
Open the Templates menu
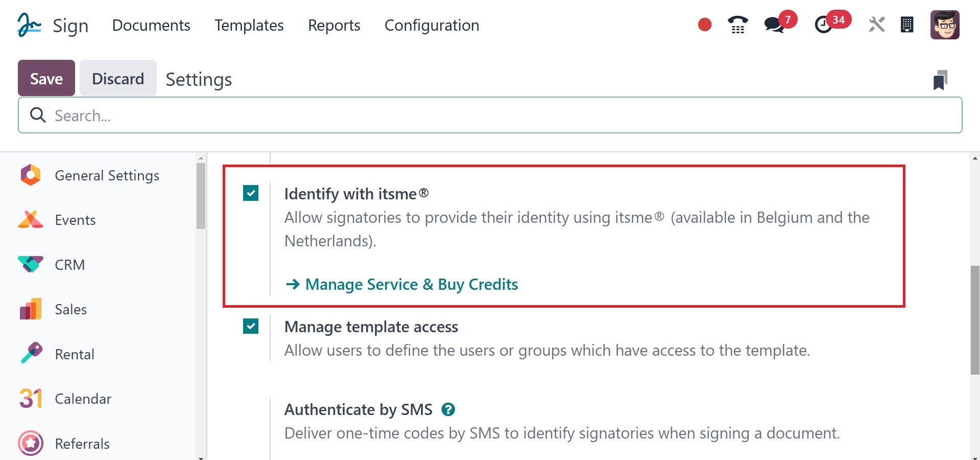249,25
